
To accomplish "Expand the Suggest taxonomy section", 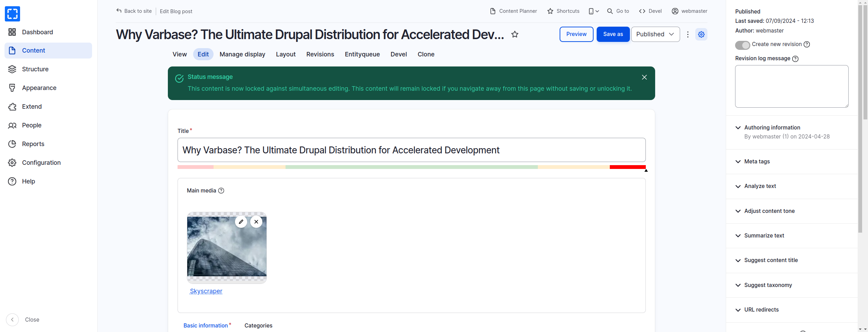I will click(768, 285).
